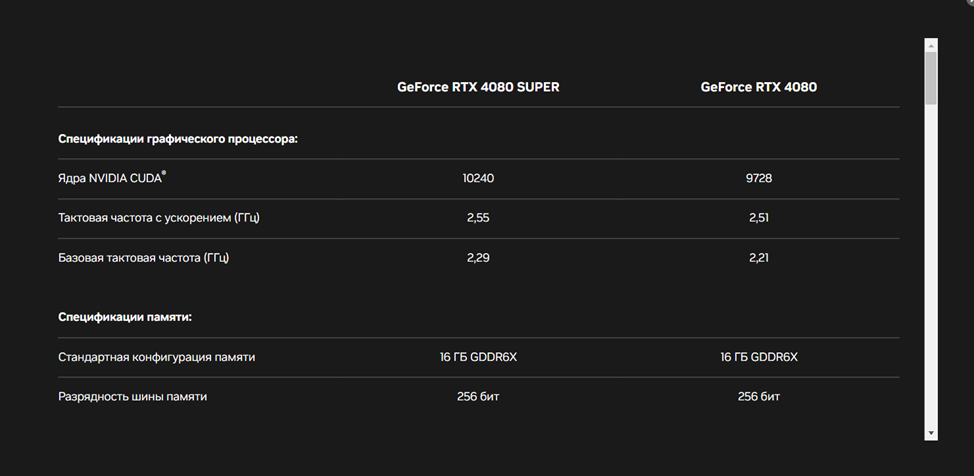The height and width of the screenshot is (476, 974).
Task: Click the scrollbar up arrow
Action: [x=931, y=44]
